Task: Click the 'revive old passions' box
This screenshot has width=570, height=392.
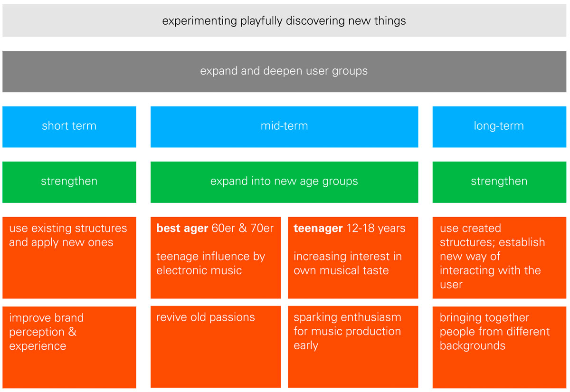Action: (215, 347)
